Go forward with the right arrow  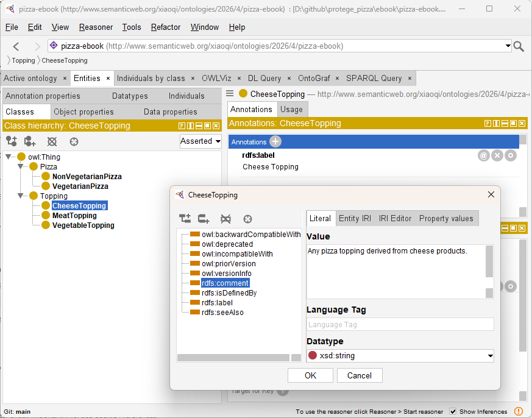click(37, 46)
